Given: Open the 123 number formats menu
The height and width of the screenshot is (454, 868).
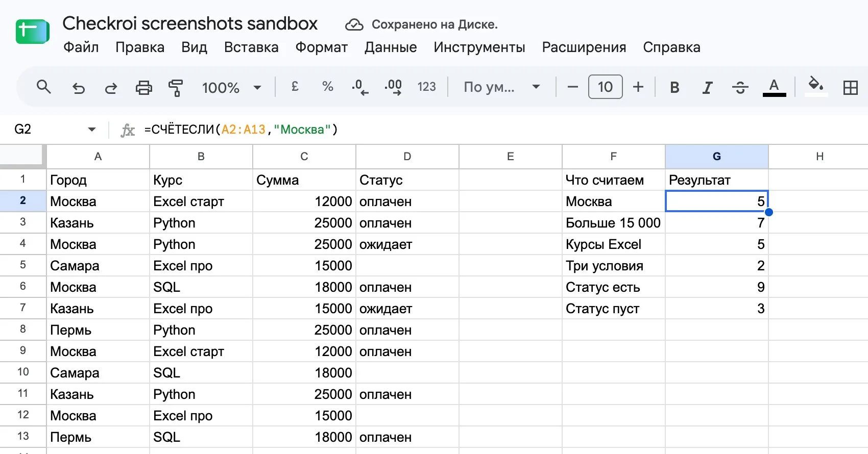Looking at the screenshot, I should tap(427, 87).
